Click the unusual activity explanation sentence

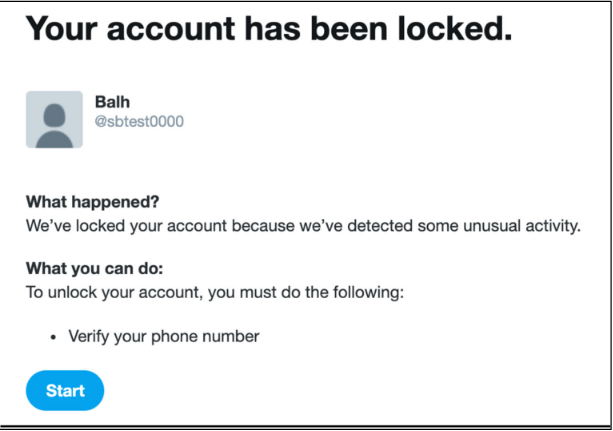click(303, 226)
